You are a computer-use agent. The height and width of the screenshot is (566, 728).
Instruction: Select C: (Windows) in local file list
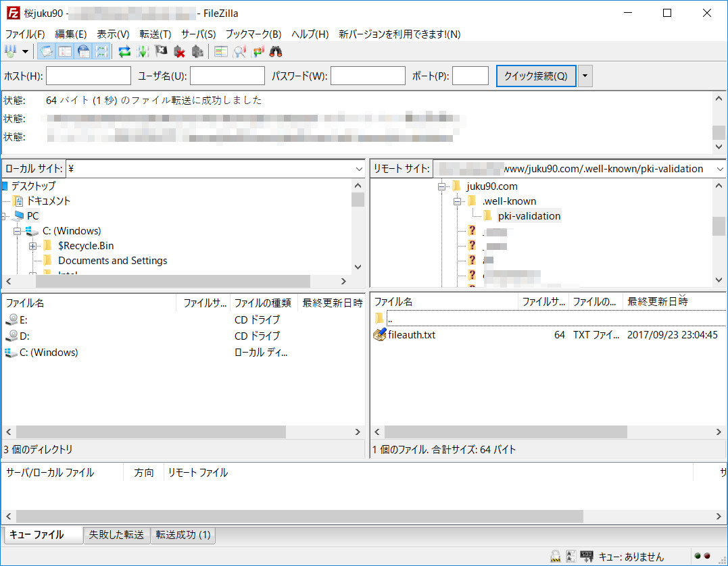183,353
